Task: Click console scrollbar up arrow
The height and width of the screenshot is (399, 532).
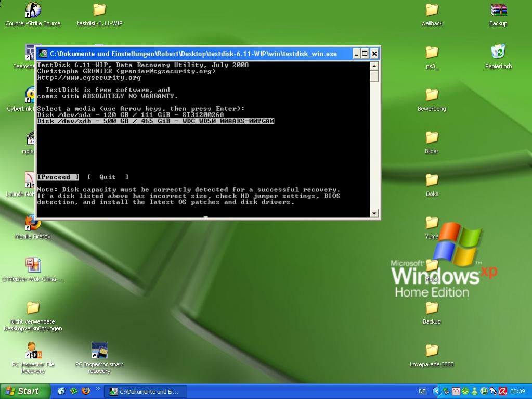Action: point(374,66)
